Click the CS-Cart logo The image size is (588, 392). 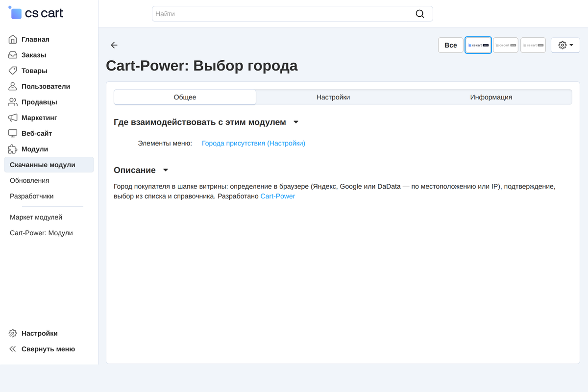[x=36, y=13]
